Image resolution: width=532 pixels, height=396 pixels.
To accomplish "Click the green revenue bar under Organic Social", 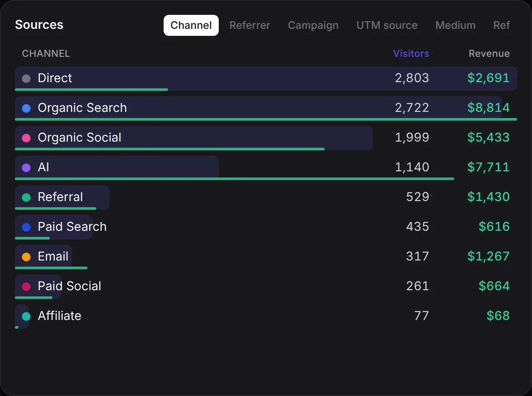I will coord(170,149).
